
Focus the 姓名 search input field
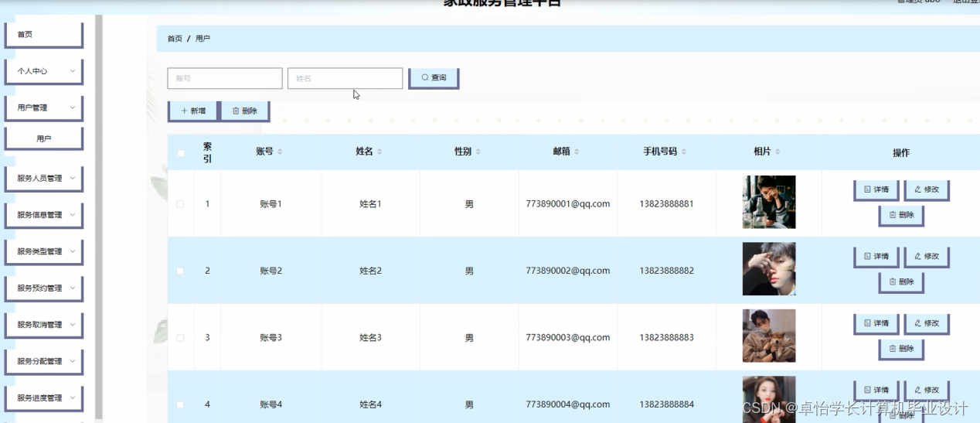[345, 78]
